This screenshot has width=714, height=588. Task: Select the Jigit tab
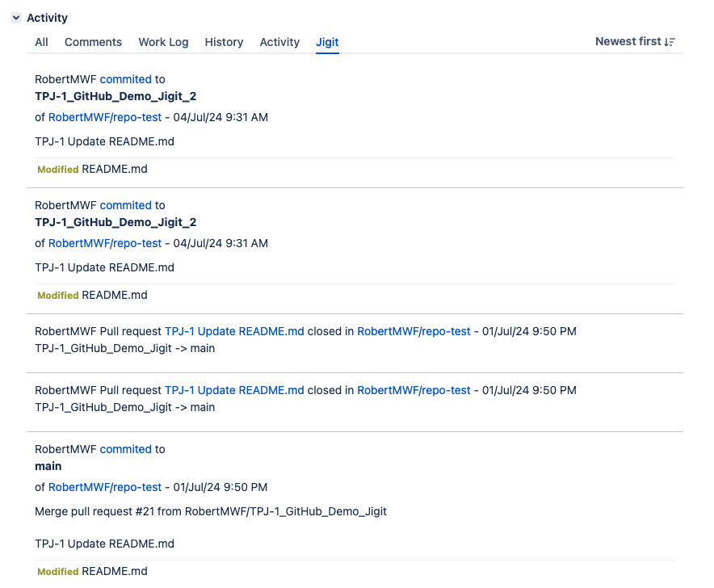click(x=327, y=42)
